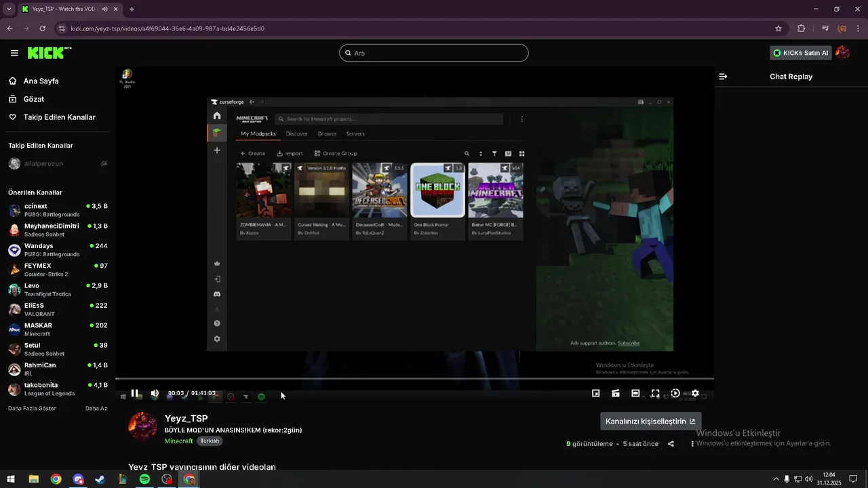The width and height of the screenshot is (868, 488).
Task: Collapse the Chat Replay panel
Action: [723, 77]
